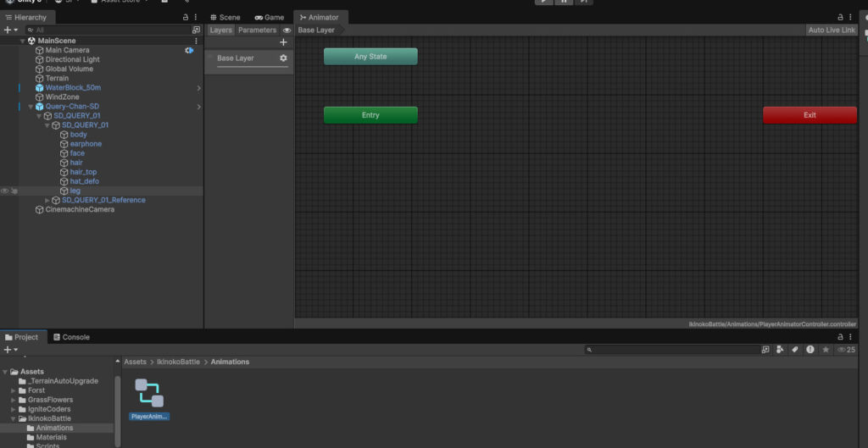This screenshot has height=448, width=868.
Task: Click the favorites star icon in Project panel
Action: click(x=826, y=349)
